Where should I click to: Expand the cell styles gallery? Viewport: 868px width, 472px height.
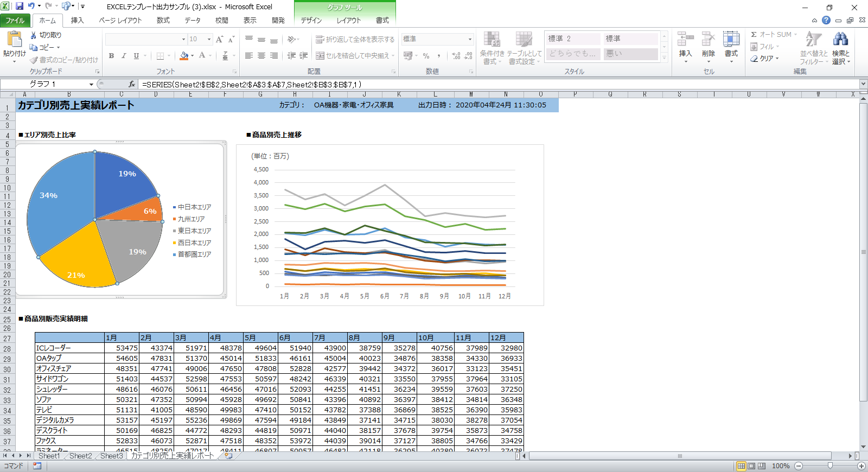pos(664,59)
